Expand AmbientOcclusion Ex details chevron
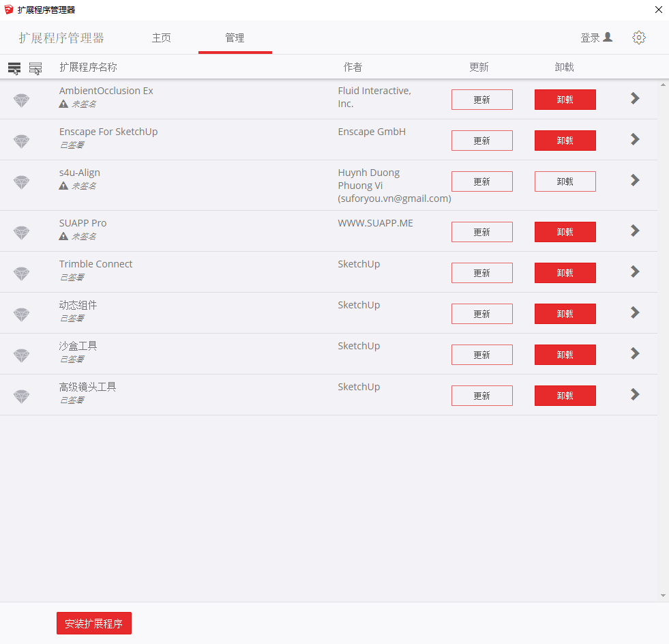This screenshot has height=644, width=669. pos(635,98)
